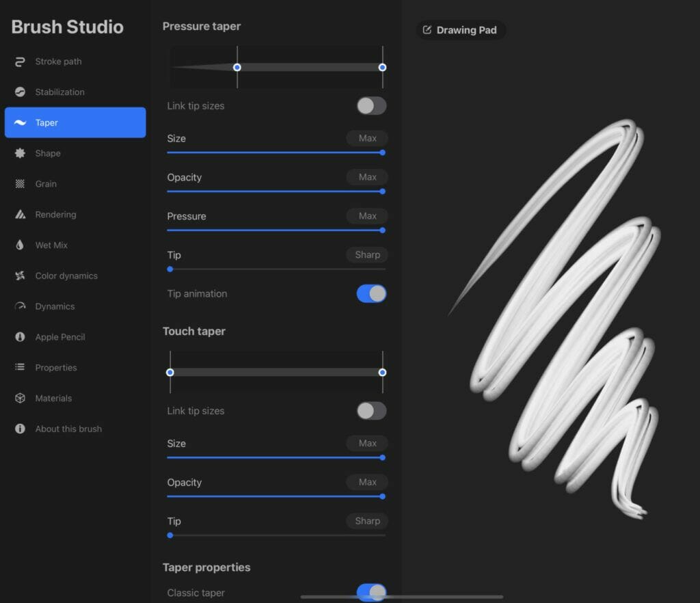Click the Rendering icon

coord(20,214)
